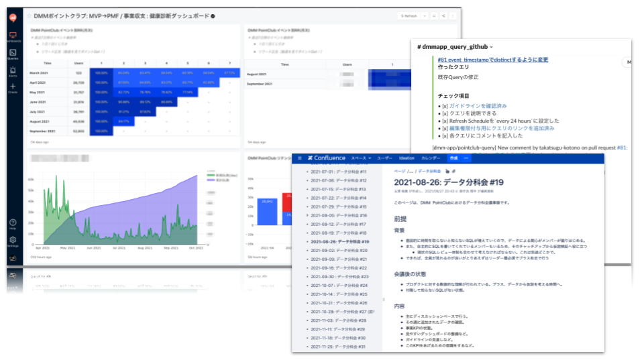644x362 pixels.
Task: Open page 2021-10-14: データ分科会 #25
Action: [339, 294]
